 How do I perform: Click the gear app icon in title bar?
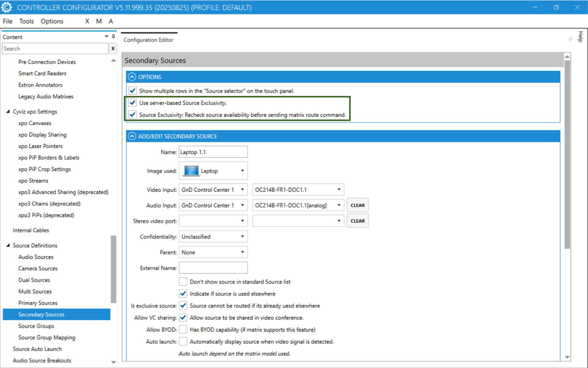coord(7,7)
